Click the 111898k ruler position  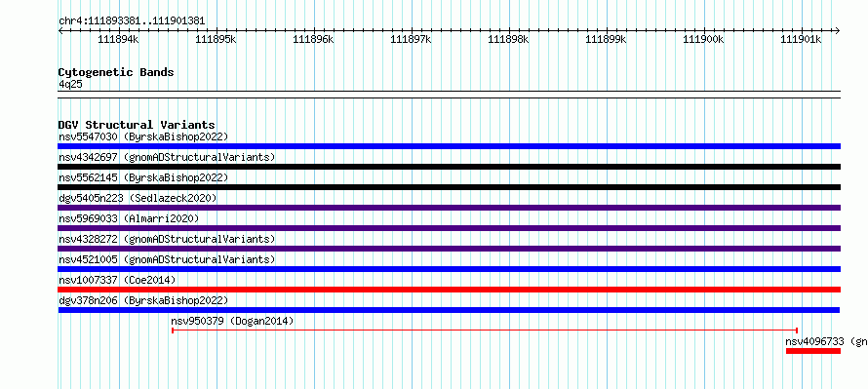point(509,39)
